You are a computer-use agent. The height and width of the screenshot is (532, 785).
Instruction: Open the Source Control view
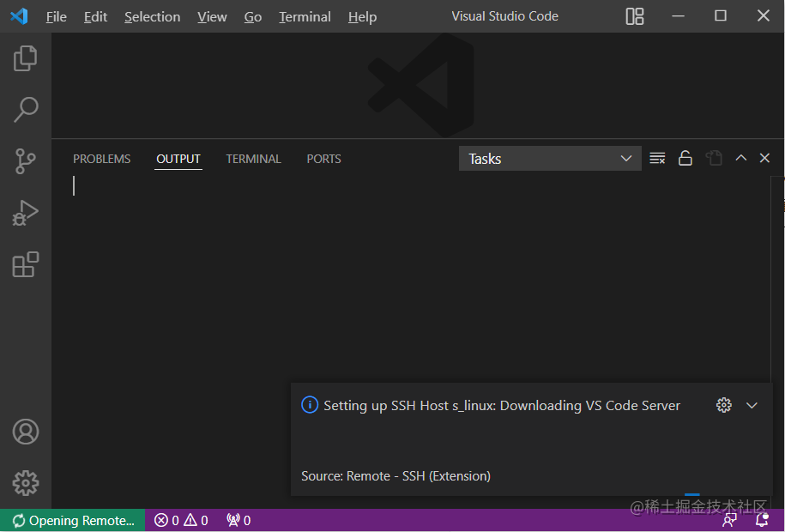[x=25, y=161]
